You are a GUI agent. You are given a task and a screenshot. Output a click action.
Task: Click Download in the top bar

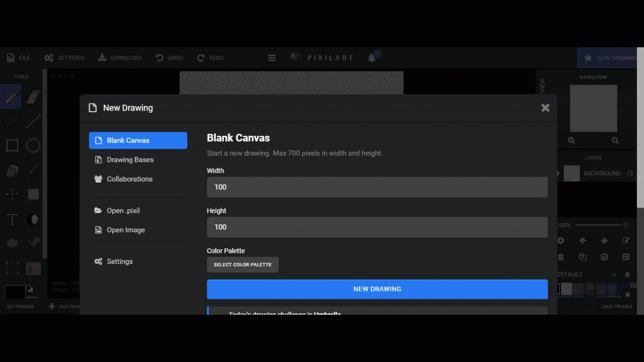pyautogui.click(x=120, y=58)
